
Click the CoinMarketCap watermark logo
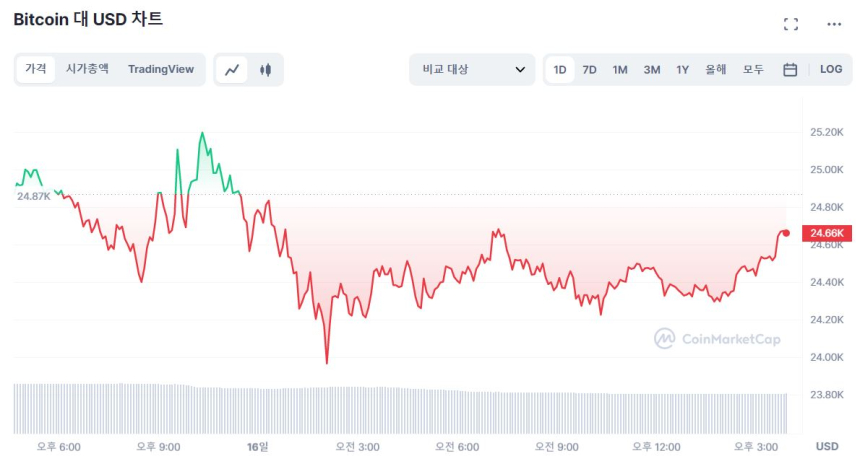tap(717, 339)
